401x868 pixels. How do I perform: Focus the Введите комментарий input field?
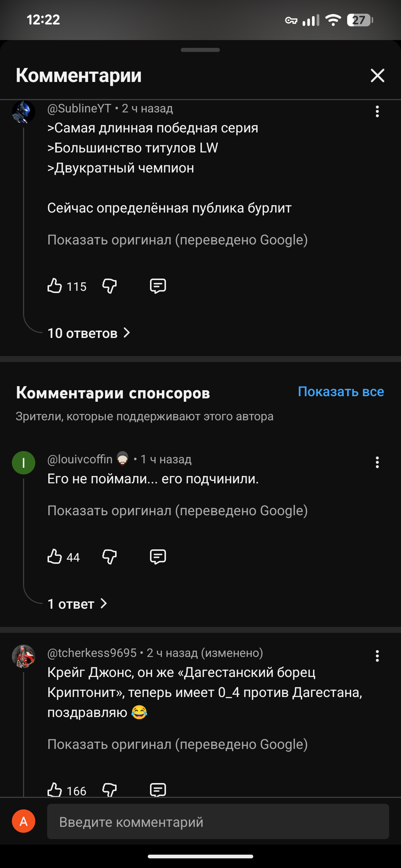point(218,821)
